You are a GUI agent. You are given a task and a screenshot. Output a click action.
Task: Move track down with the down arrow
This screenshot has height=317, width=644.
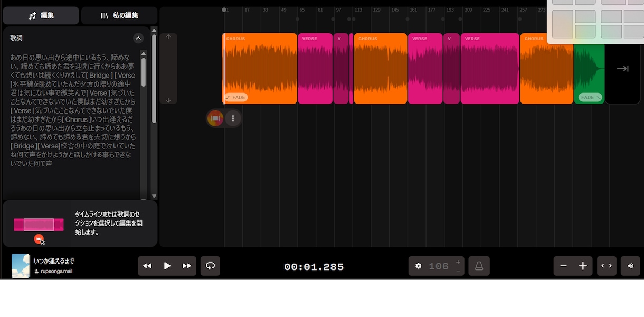168,100
